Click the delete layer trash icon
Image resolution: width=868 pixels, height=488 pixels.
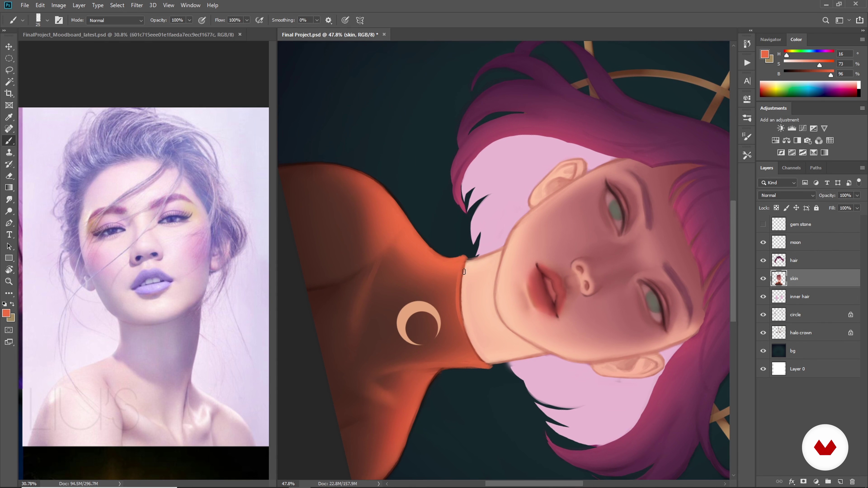tap(852, 482)
